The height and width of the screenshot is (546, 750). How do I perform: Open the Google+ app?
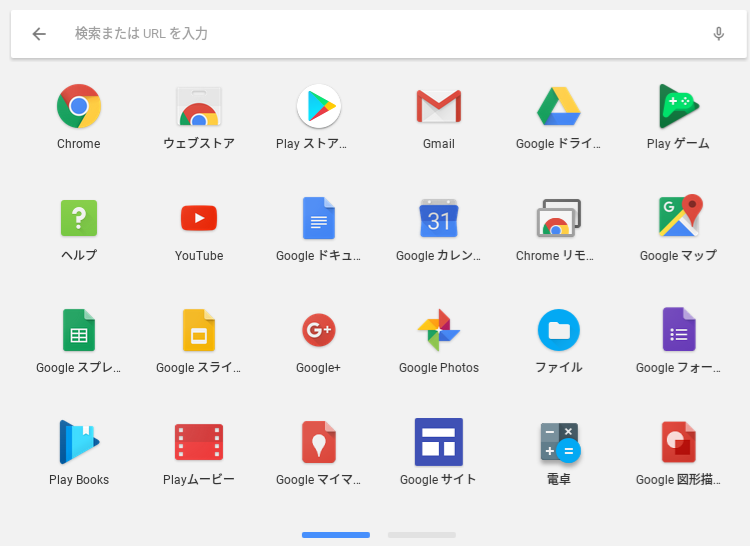click(319, 330)
